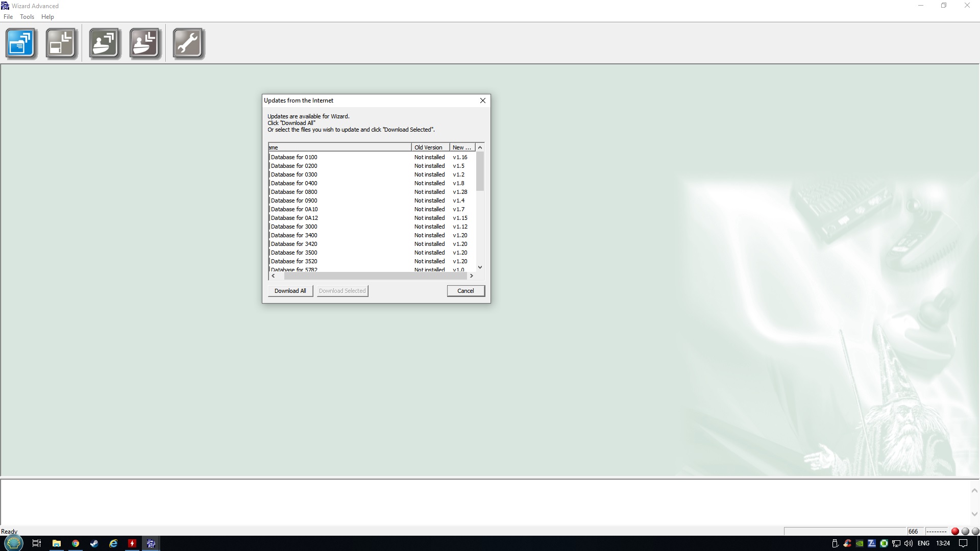Click the save-to-disk toolbar icon
The height and width of the screenshot is (551, 980).
coord(61,43)
